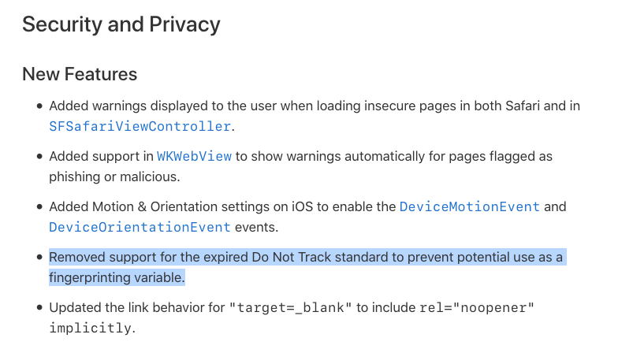The width and height of the screenshot is (618, 364).
Task: Open the DeviceMotionEvent link
Action: [x=470, y=206]
